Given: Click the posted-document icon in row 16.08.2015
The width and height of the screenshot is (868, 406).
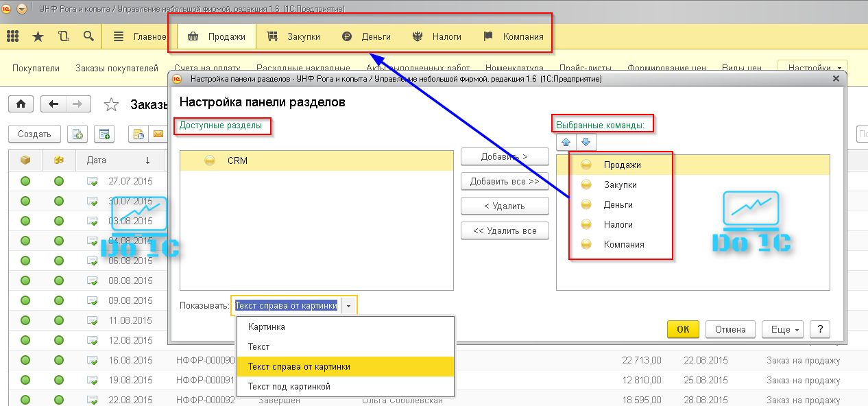Looking at the screenshot, I should tap(93, 360).
